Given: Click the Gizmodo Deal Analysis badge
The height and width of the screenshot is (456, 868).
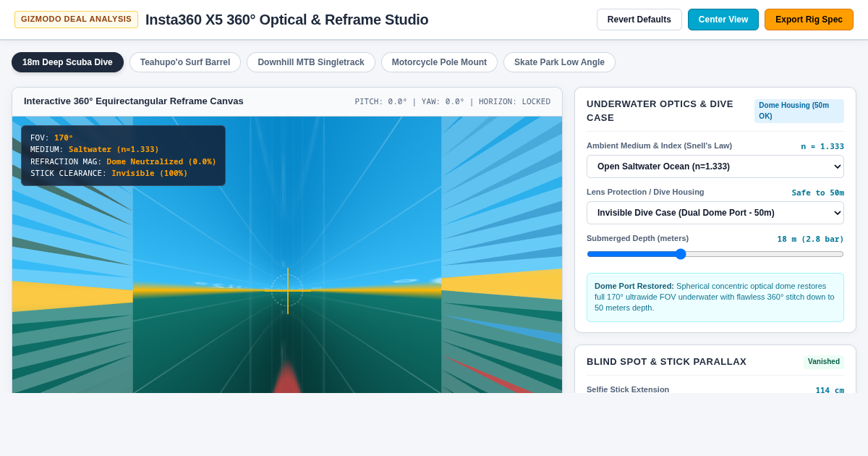Looking at the screenshot, I should 76,20.
